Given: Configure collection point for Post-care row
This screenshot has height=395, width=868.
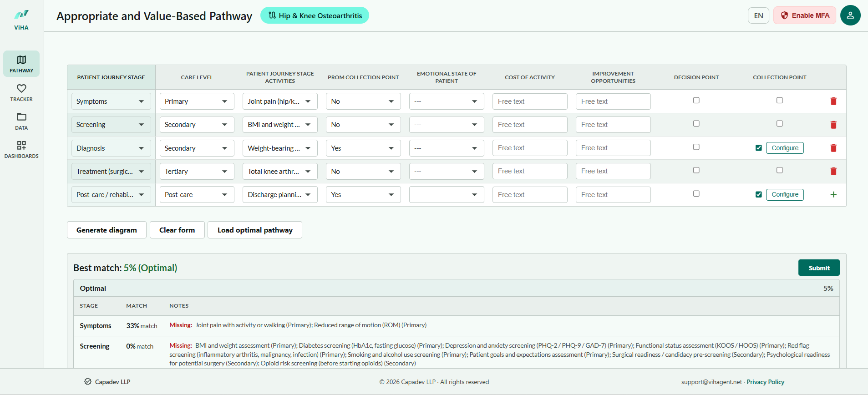Looking at the screenshot, I should [785, 194].
